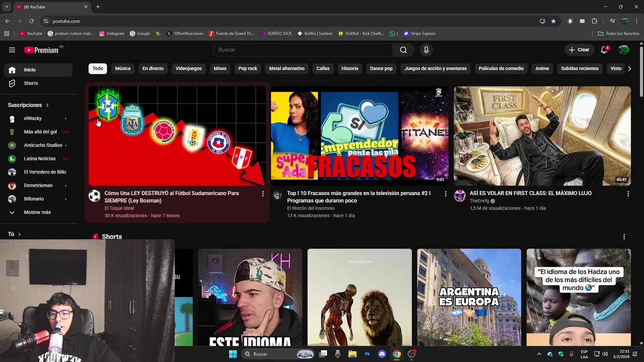This screenshot has width=644, height=362.
Task: Open the Instagram bookmark
Action: tap(112, 34)
